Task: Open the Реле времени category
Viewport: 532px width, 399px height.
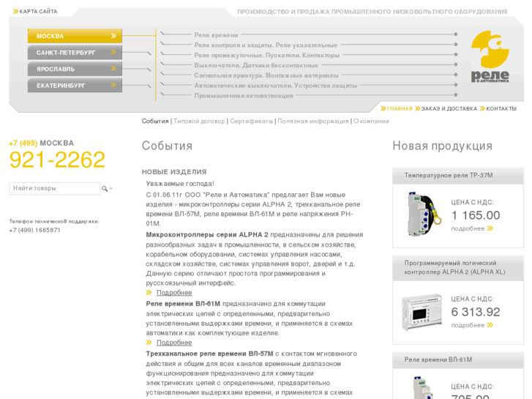Action: [x=216, y=35]
